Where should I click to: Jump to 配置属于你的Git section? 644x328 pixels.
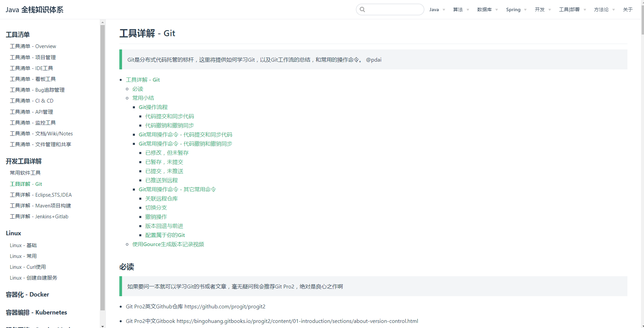(165, 235)
